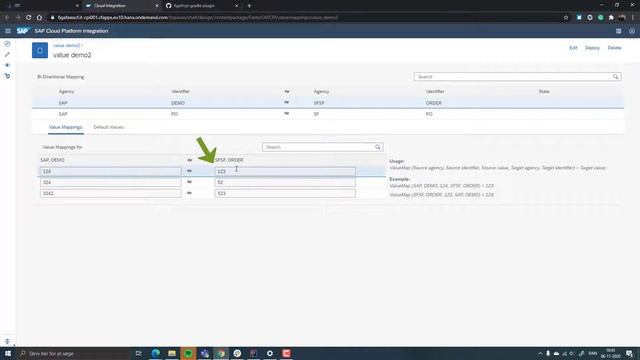Switch to the Default Values tab

109,127
